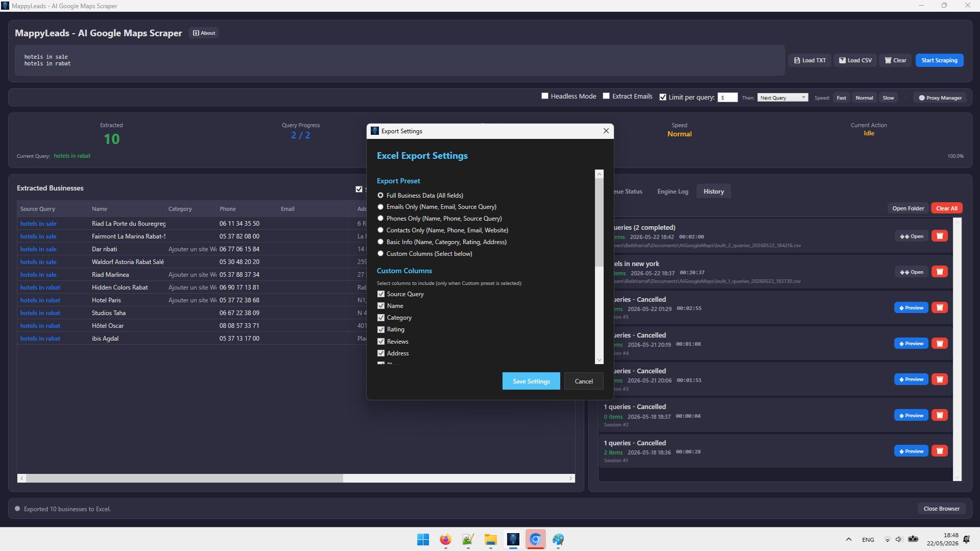Preview the Session #1 results

click(x=911, y=451)
